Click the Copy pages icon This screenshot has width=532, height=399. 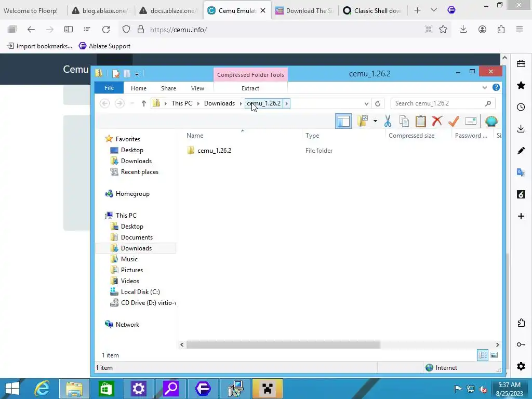[404, 121]
